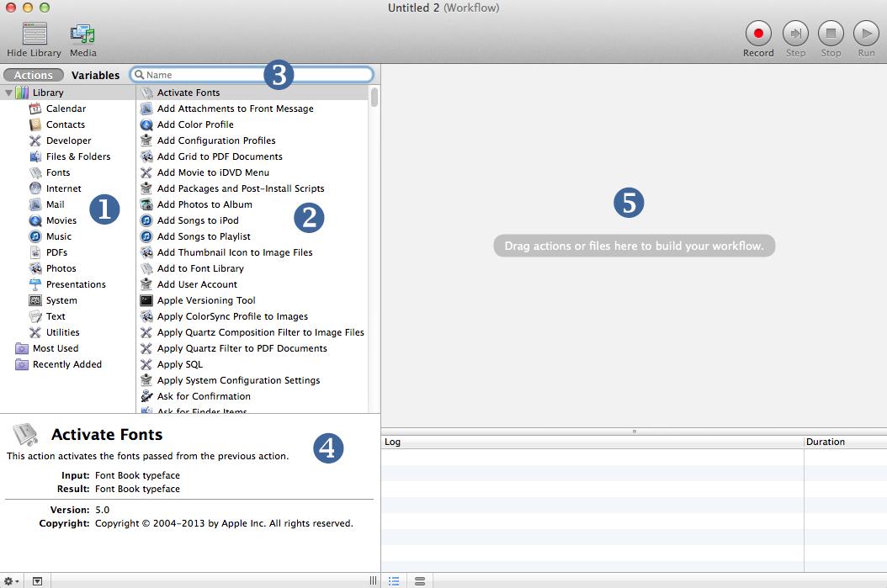Viewport: 887px width, 588px height.
Task: Select the Files & Folders category icon
Action: 35,156
